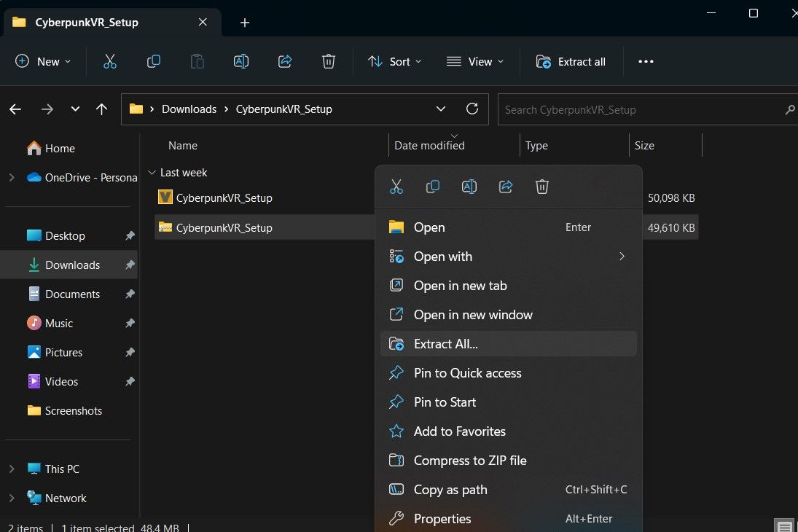Open the address bar history dropdown
The image size is (798, 532).
tap(441, 109)
